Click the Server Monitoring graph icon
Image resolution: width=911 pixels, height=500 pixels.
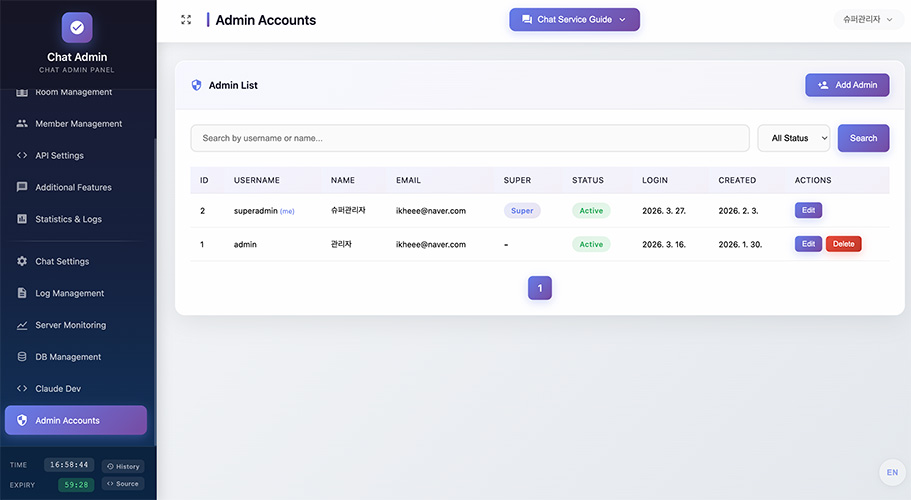[x=22, y=325]
